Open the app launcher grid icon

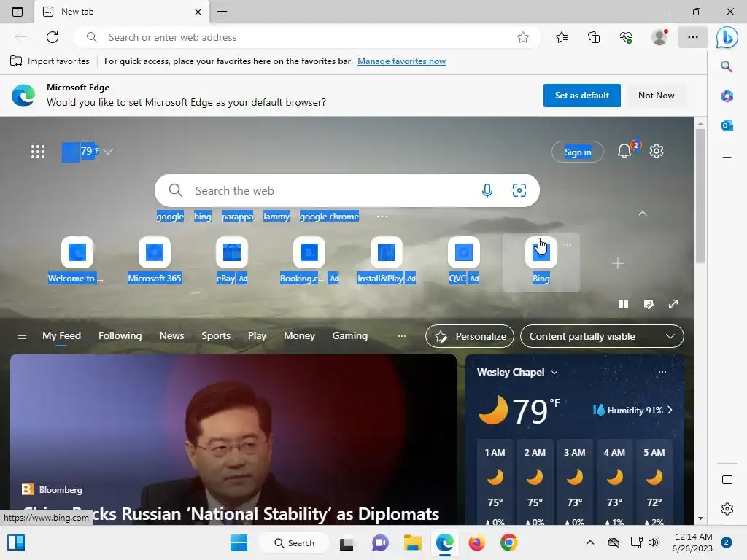pos(38,152)
